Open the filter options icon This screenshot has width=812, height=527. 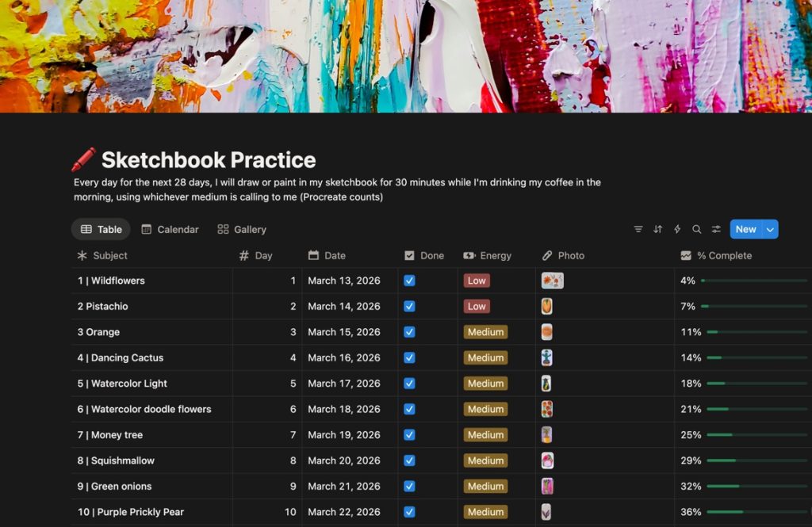click(638, 229)
